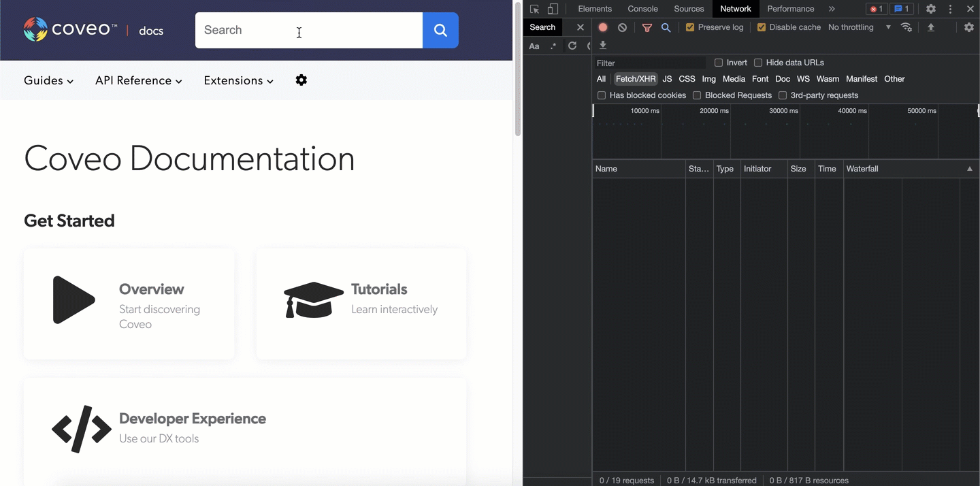The height and width of the screenshot is (486, 980).
Task: Click the Developer Experience code brackets icon
Action: pyautogui.click(x=82, y=429)
